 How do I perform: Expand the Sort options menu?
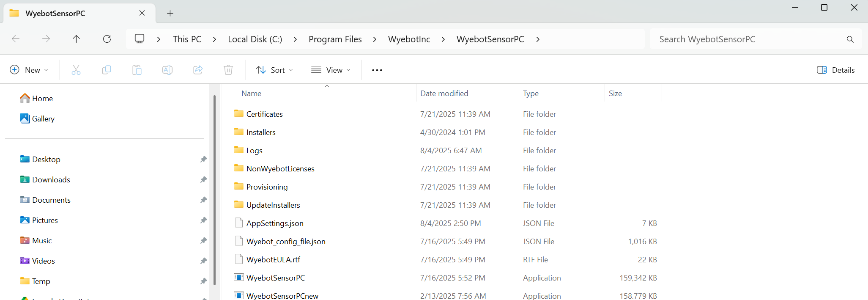pyautogui.click(x=274, y=70)
